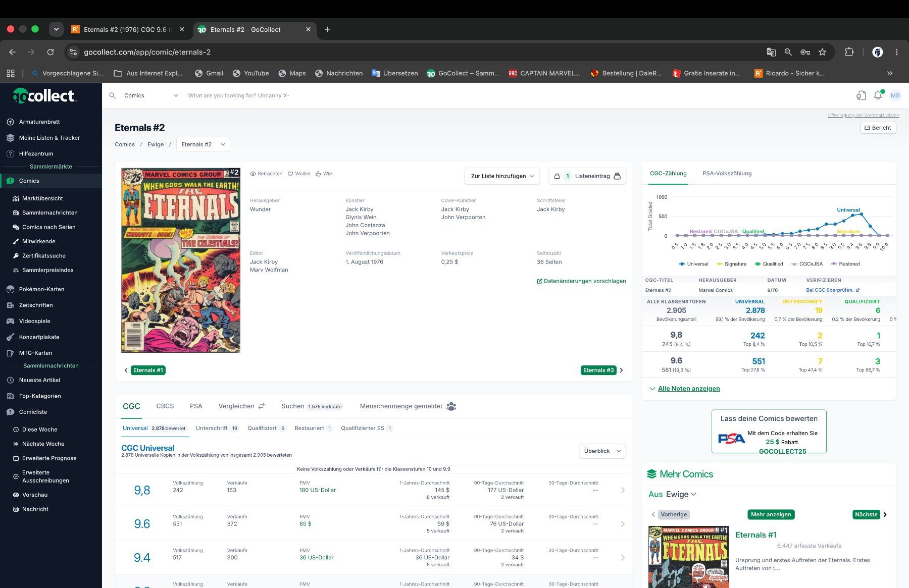
Task: Click the Apps grid icon in bookmarks bar
Action: tap(11, 73)
